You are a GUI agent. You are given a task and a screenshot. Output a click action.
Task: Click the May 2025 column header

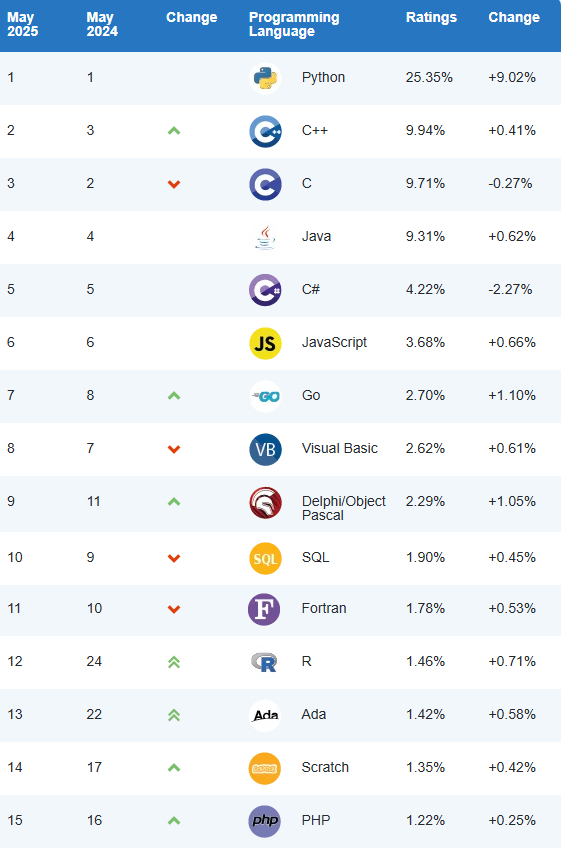point(23,24)
